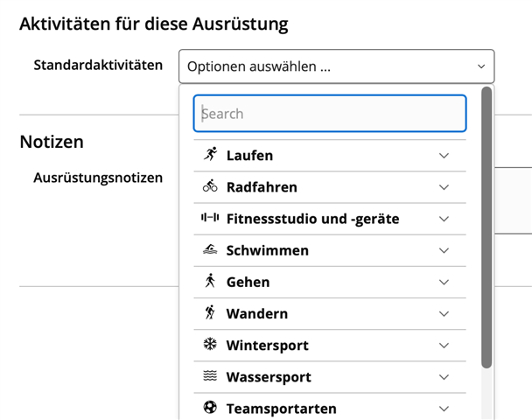Focus the Search field in dropdown
Screen dimensions: 532x420
[329, 114]
